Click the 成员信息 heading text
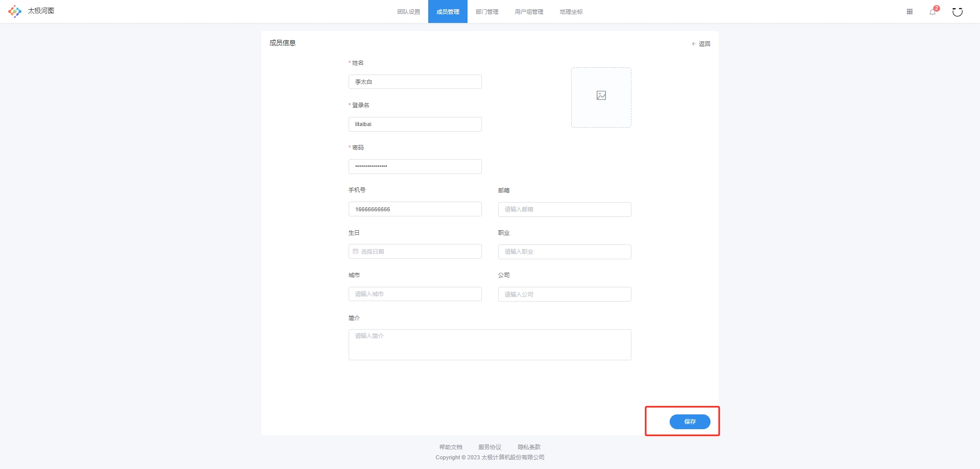Viewport: 980px width, 469px height. [x=282, y=43]
